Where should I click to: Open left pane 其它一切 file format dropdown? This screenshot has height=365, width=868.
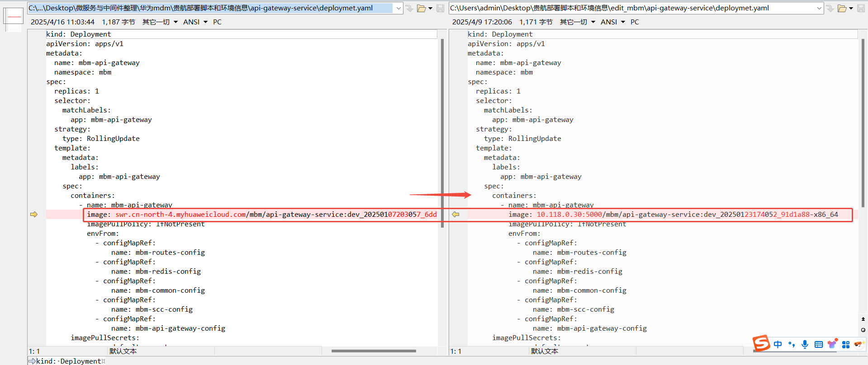point(160,22)
